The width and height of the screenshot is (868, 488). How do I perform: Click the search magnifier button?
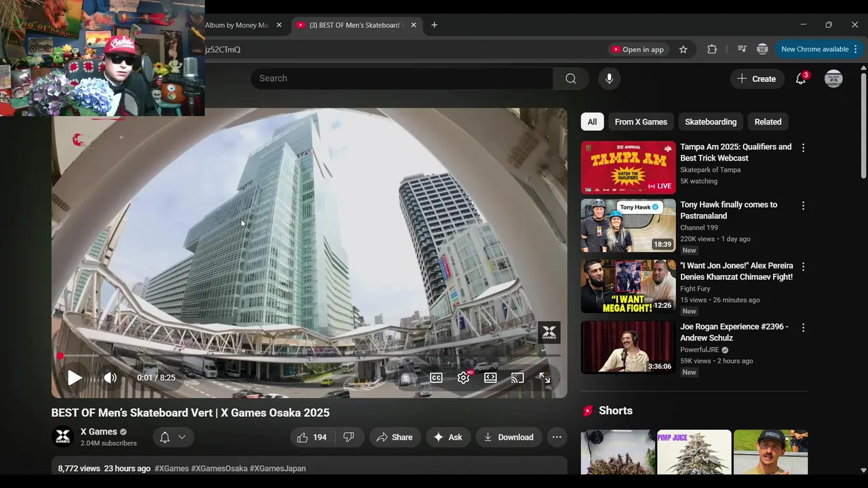tap(571, 79)
